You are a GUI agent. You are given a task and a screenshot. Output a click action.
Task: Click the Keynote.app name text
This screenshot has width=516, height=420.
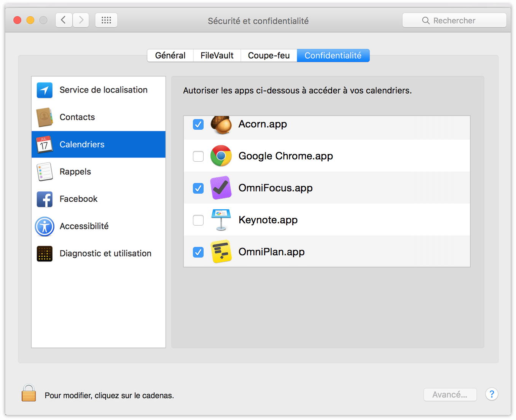coord(268,220)
